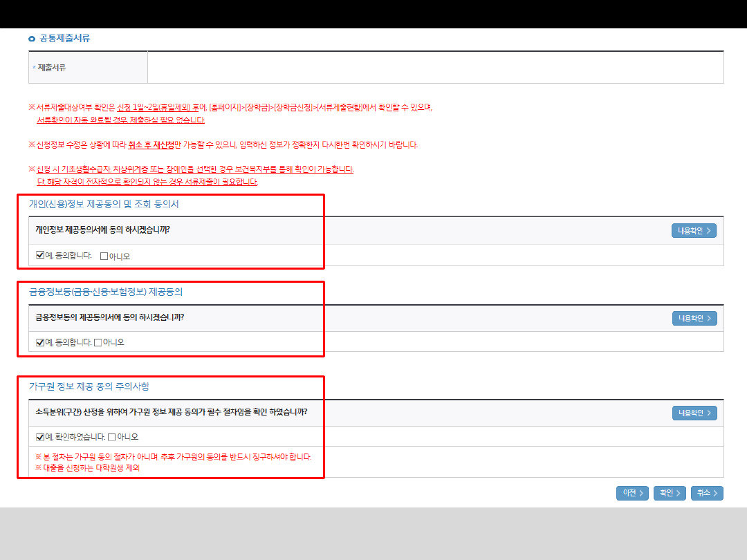Go back with the 이전 button

click(632, 493)
